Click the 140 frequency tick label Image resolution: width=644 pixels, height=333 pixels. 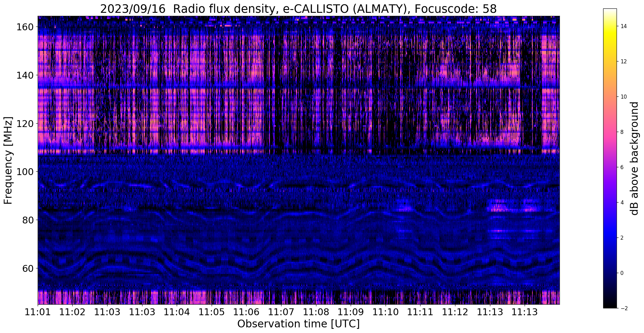(x=25, y=75)
